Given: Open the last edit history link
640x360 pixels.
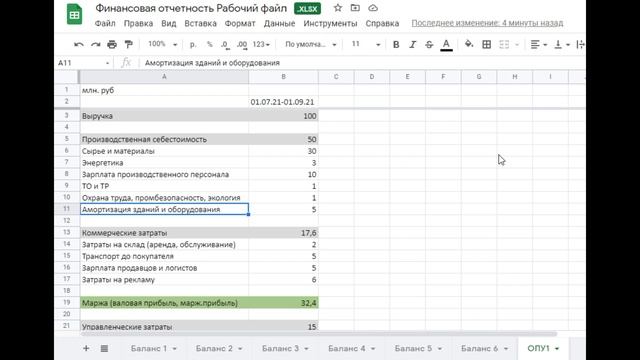Looking at the screenshot, I should (x=487, y=23).
